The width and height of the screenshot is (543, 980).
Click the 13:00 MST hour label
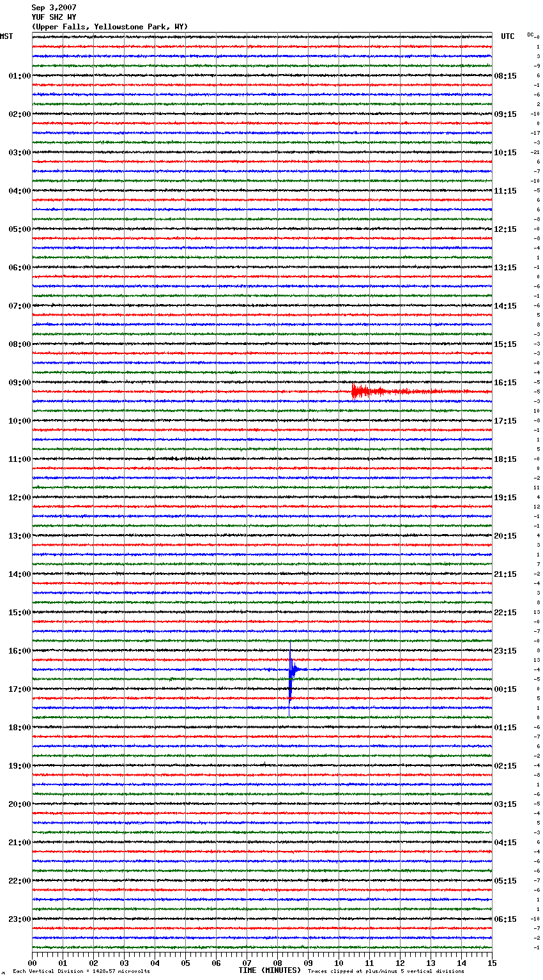click(x=20, y=536)
